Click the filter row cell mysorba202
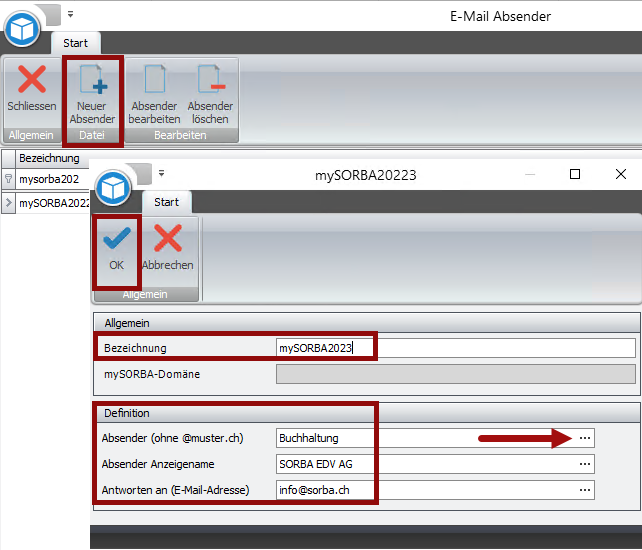642x550 pixels. 52,179
